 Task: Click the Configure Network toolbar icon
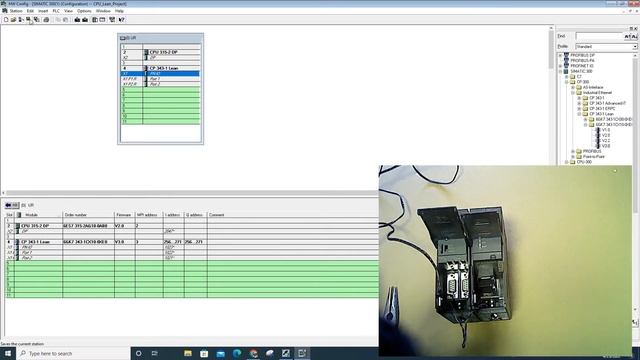pyautogui.click(x=112, y=20)
